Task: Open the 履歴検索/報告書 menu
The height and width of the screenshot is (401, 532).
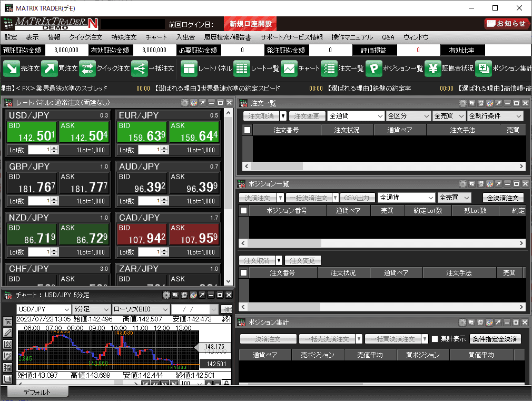Action: (x=228, y=37)
